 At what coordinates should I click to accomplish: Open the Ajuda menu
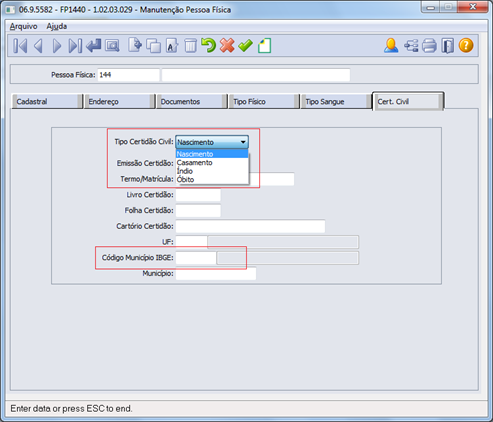pyautogui.click(x=57, y=26)
